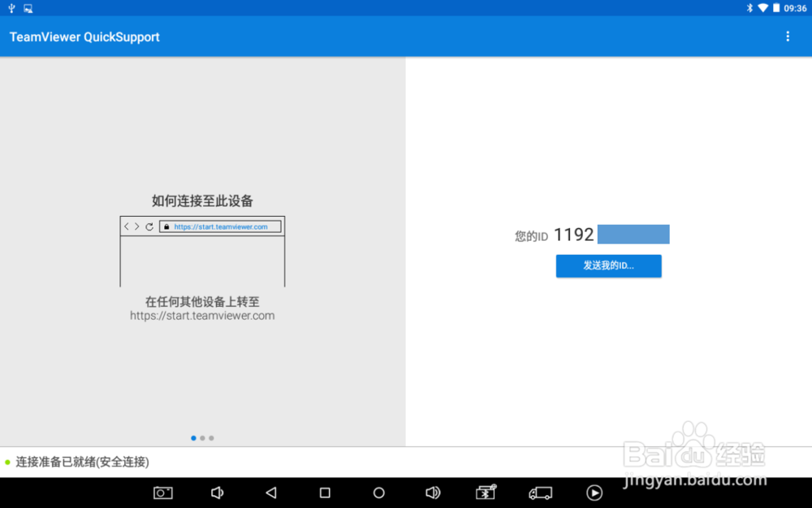The height and width of the screenshot is (508, 812).
Task: Open the three-dot overflow menu
Action: pyautogui.click(x=788, y=37)
